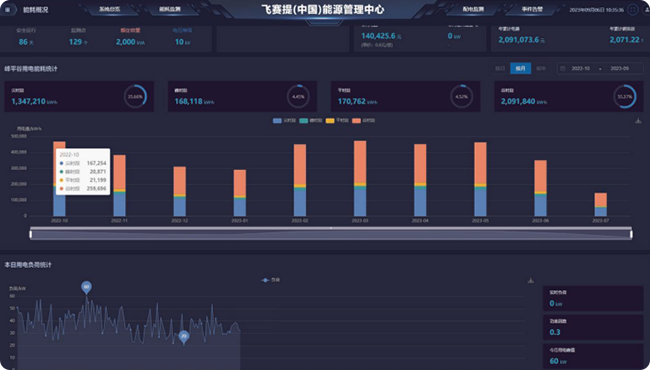Viewport: 650px width, 370px height.
Task: Click the 35.66% circular progress ring
Action: (x=135, y=97)
